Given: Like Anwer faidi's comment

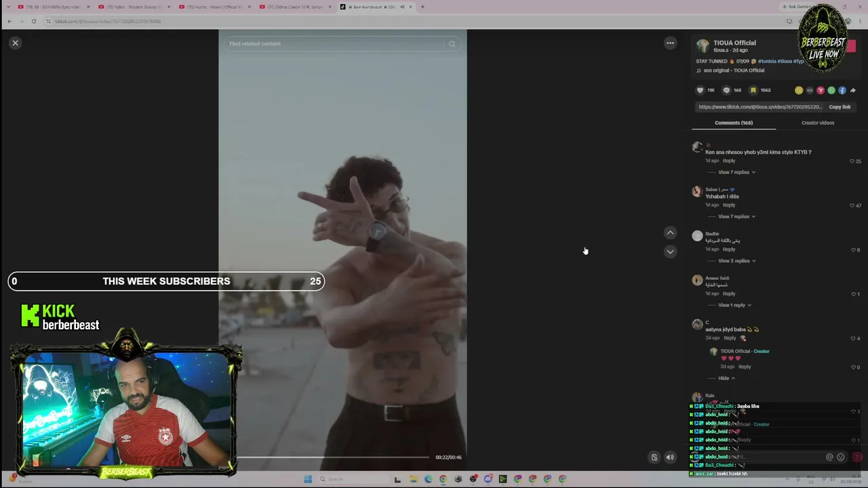Looking at the screenshot, I should pos(854,294).
